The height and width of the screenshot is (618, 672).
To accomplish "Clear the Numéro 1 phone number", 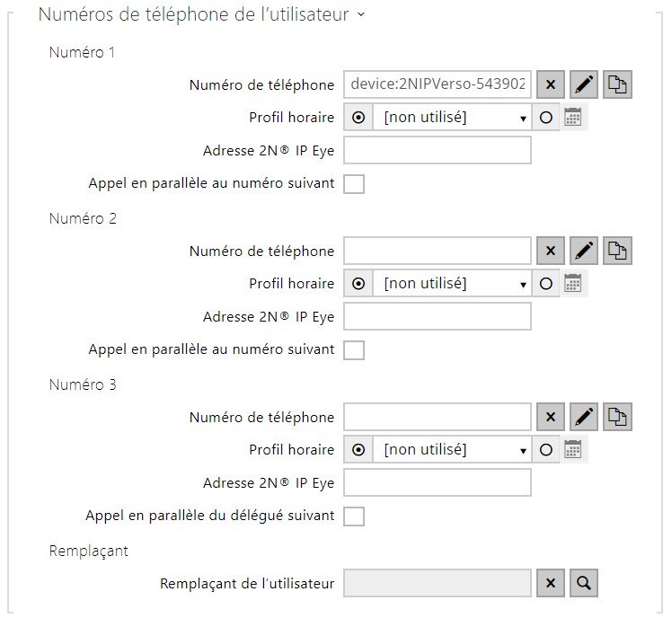I will click(x=551, y=85).
